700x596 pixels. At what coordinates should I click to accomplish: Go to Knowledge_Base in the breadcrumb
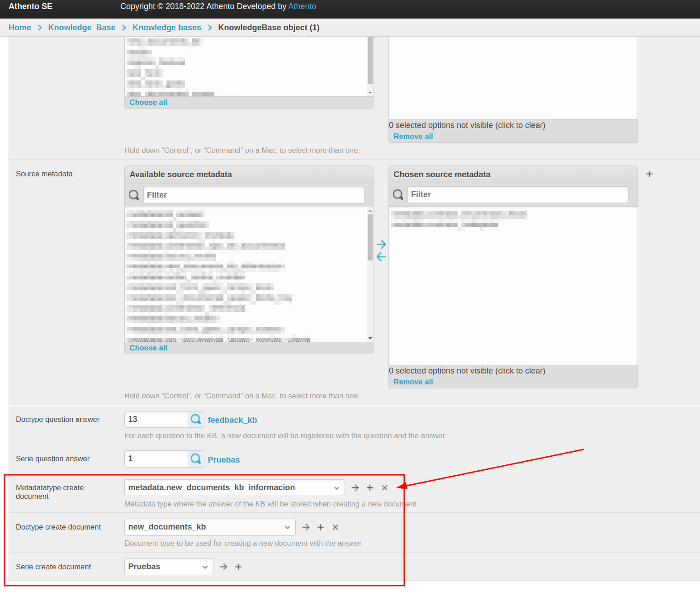click(82, 28)
